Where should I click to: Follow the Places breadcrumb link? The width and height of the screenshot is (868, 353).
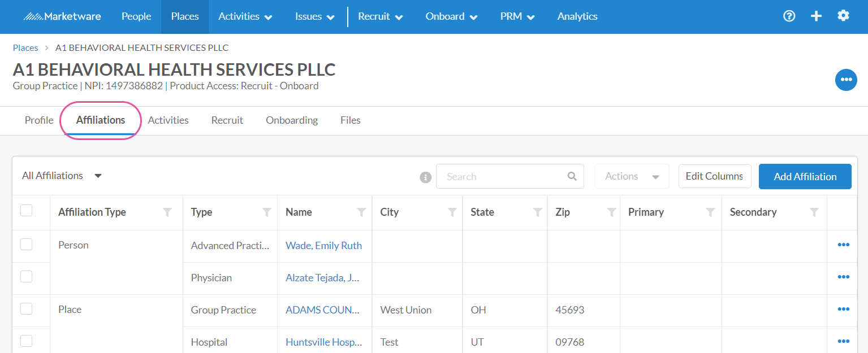tap(25, 48)
